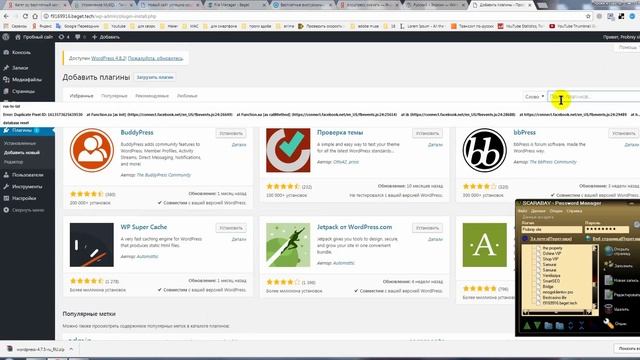Switch to Рекомендуемые tab

click(152, 96)
